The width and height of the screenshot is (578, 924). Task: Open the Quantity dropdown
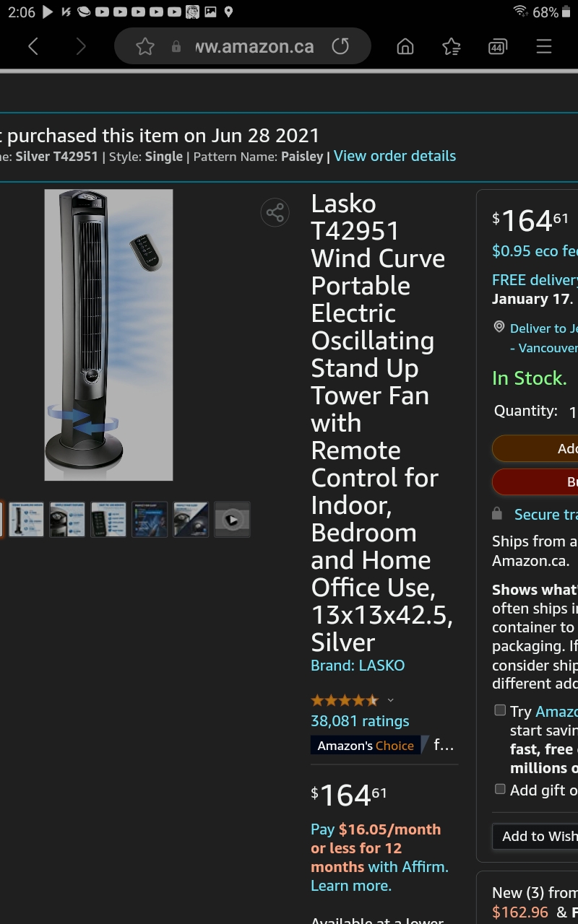pyautogui.click(x=573, y=412)
